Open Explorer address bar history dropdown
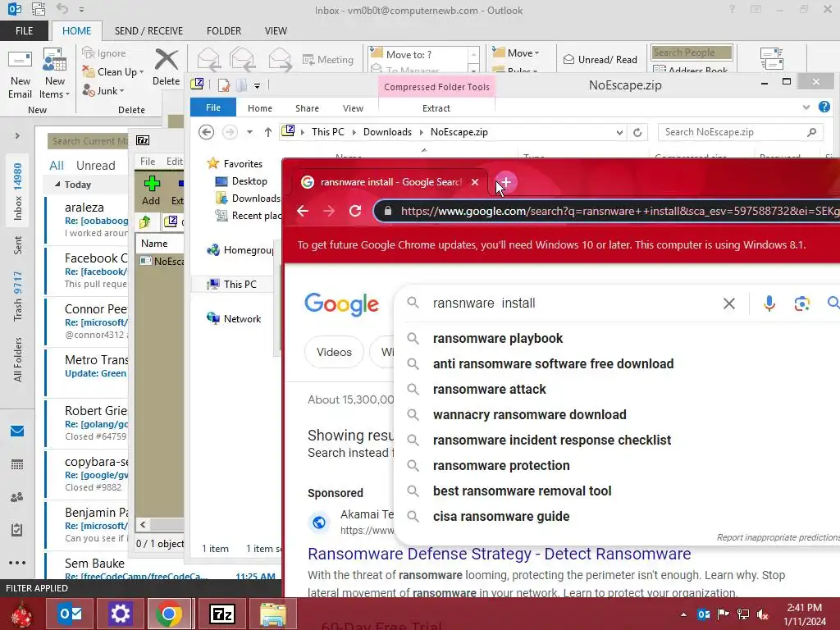The height and width of the screenshot is (630, 840). tap(619, 132)
